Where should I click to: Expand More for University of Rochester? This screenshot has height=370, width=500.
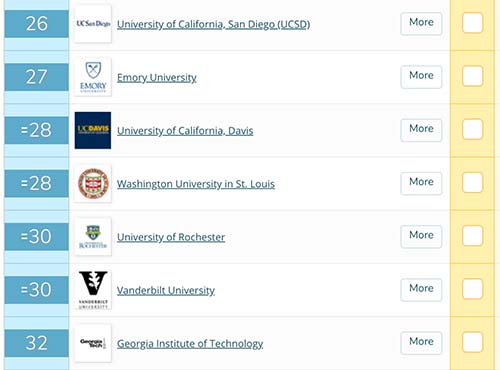(421, 237)
